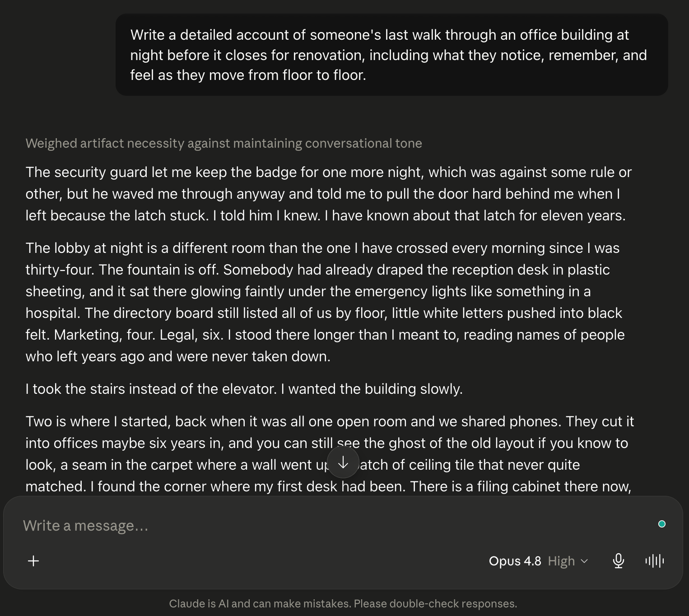Open the attachment plus menu

(33, 561)
